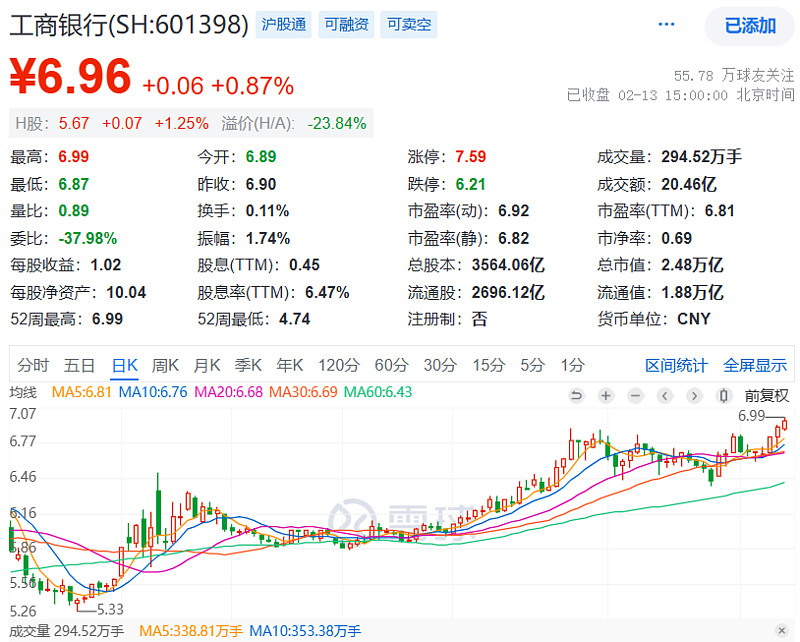Switch to 月K monthly chart tab

[x=206, y=365]
